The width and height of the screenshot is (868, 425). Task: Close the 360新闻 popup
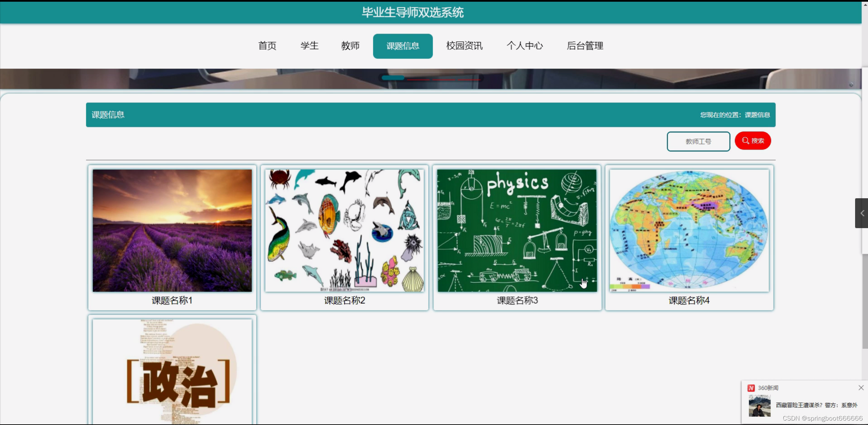[x=861, y=388]
